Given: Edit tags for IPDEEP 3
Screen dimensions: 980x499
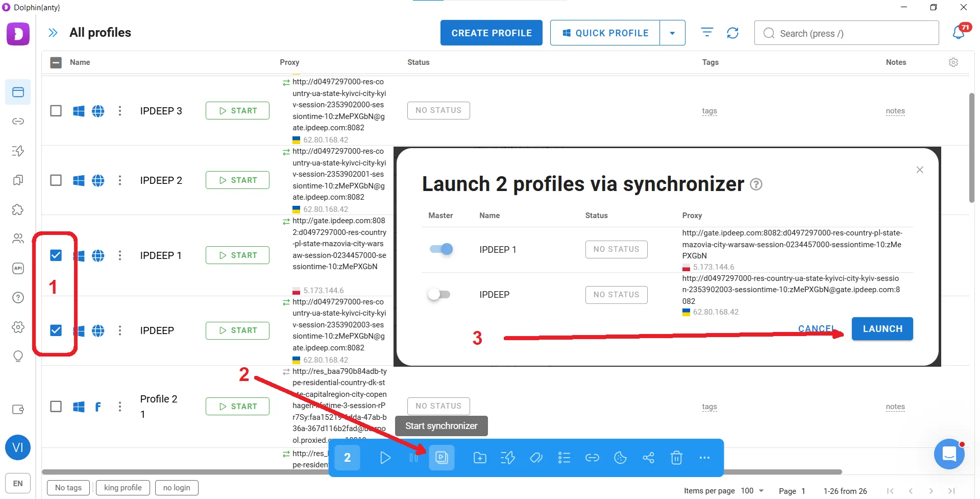Looking at the screenshot, I should click(709, 111).
